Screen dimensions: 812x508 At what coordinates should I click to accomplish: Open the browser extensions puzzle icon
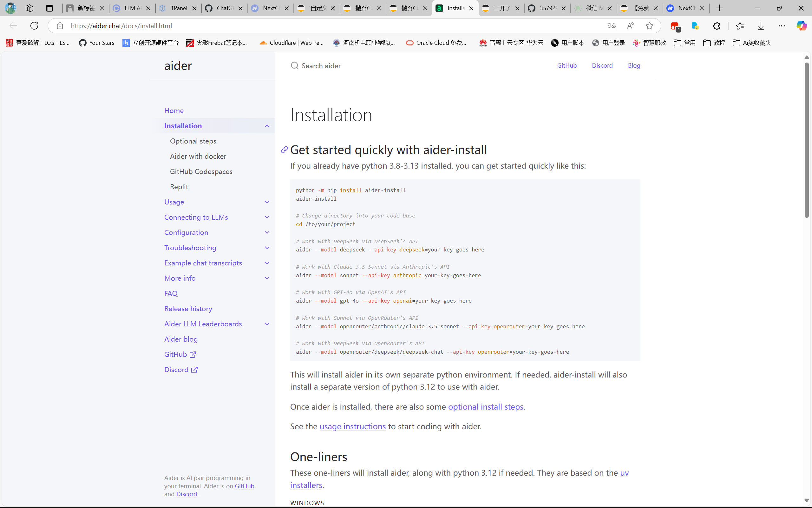[717, 26]
